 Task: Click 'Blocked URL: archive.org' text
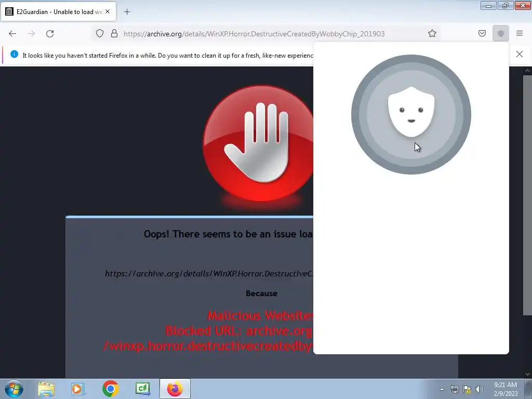(x=239, y=330)
